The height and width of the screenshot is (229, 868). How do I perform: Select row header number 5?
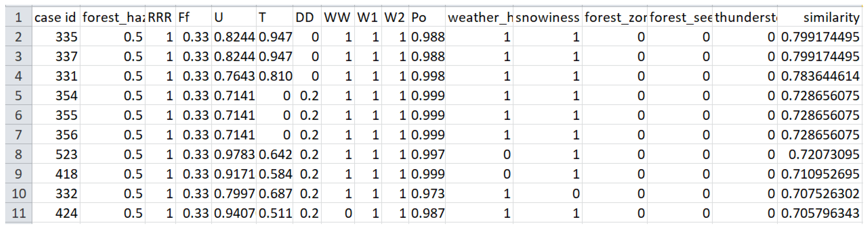tap(18, 96)
